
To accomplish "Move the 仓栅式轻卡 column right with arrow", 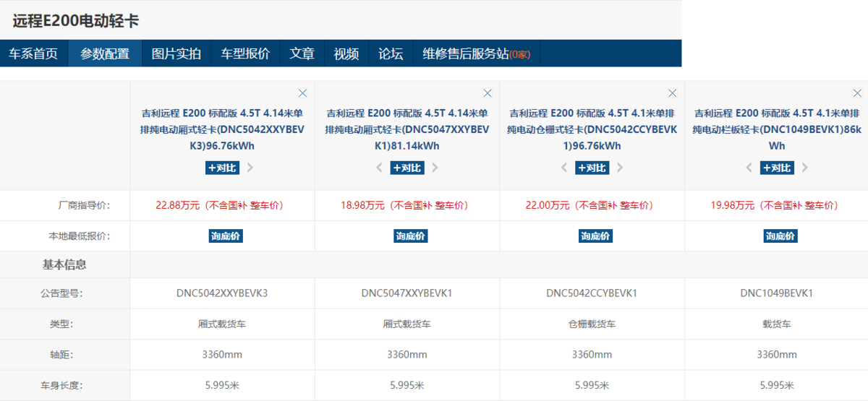I will [x=621, y=168].
